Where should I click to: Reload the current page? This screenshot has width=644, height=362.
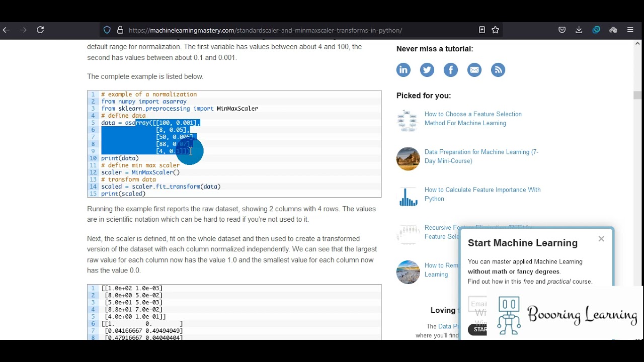(40, 30)
